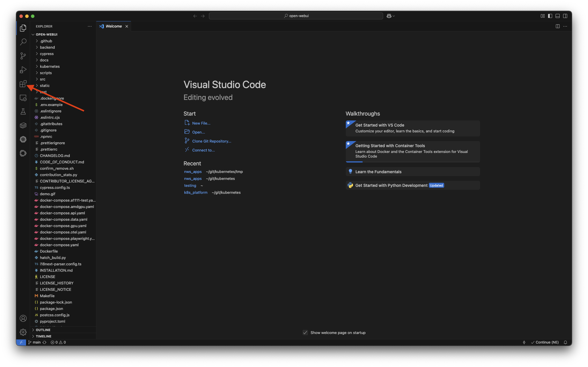Viewport: 588px width, 367px height.
Task: Expand the OUTLINE section
Action: pyautogui.click(x=63, y=330)
